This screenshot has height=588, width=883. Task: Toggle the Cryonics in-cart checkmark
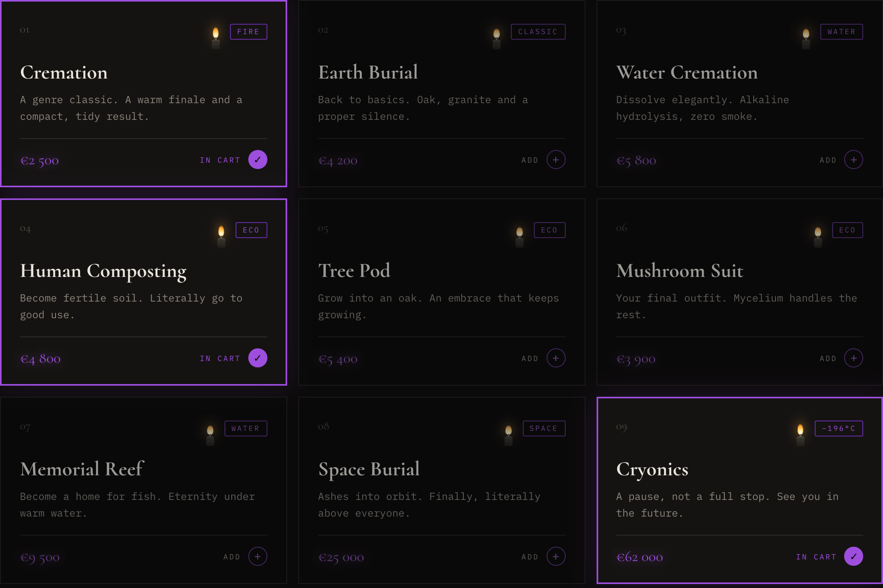tap(854, 556)
